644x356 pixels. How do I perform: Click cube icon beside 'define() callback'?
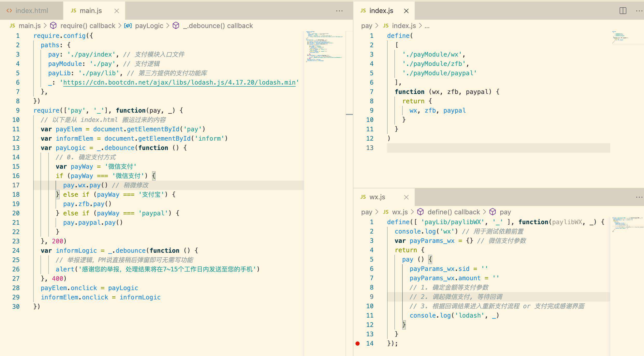click(x=420, y=212)
